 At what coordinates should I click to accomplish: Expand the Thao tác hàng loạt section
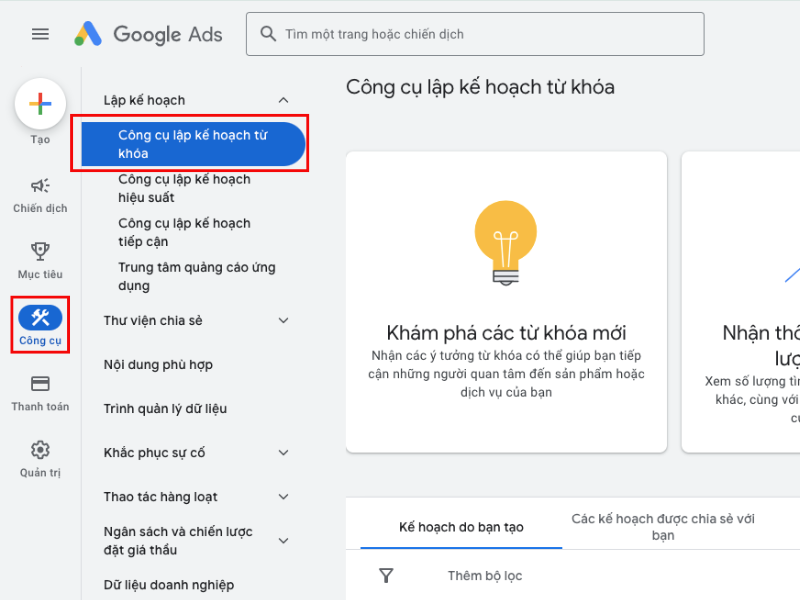point(283,496)
